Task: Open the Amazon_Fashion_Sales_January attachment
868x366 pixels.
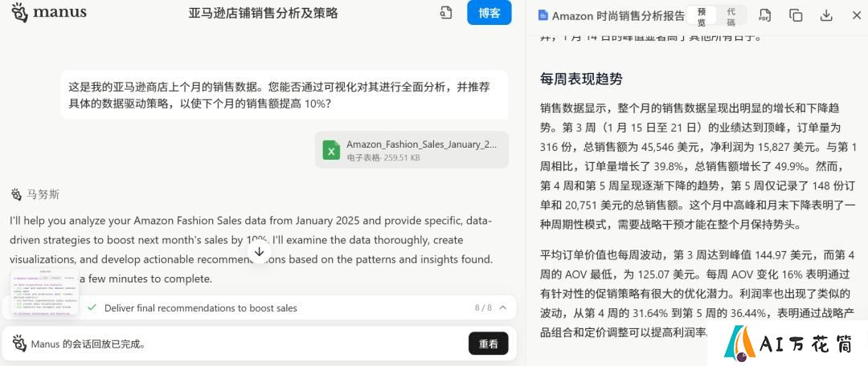Action: 411,150
